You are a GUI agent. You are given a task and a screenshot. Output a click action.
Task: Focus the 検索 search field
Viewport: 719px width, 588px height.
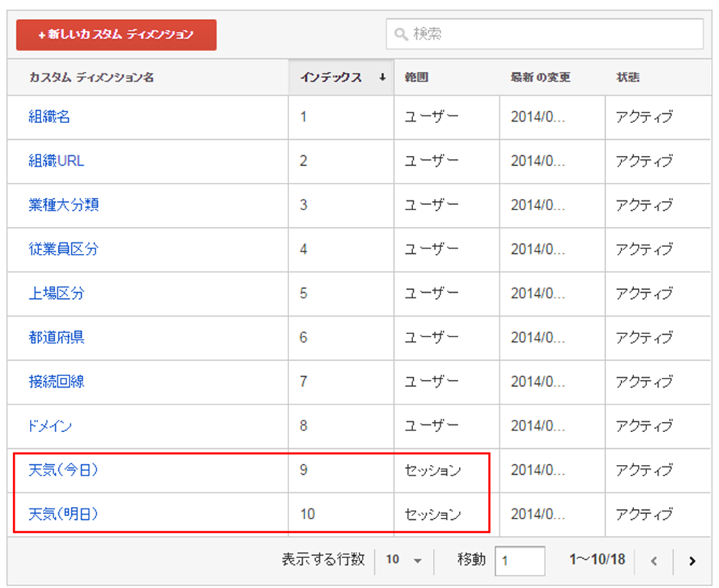click(545, 34)
